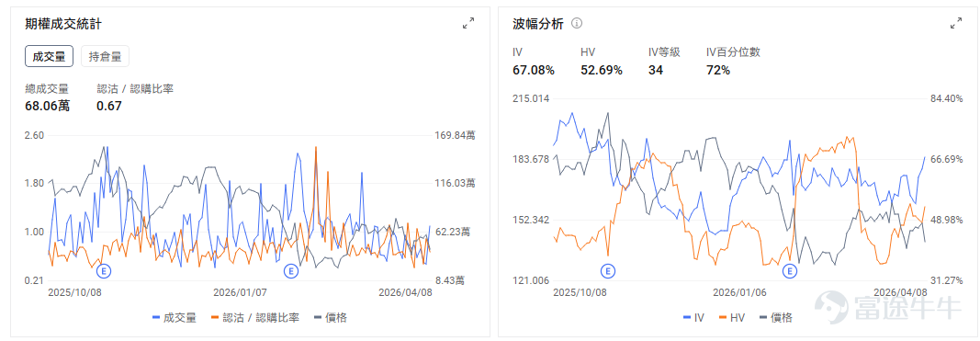
Task: Click the IV百分位數 header label
Action: [x=733, y=52]
